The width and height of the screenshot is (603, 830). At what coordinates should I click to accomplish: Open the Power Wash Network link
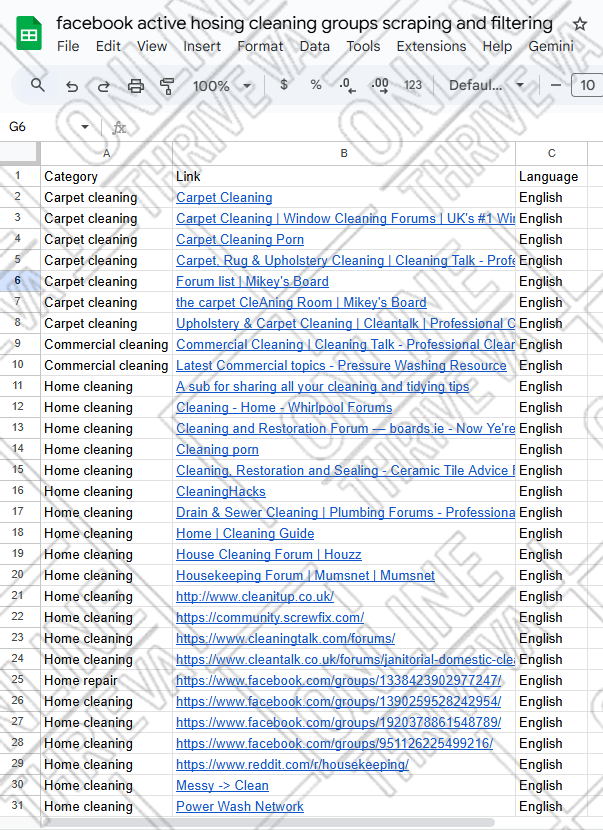point(240,806)
